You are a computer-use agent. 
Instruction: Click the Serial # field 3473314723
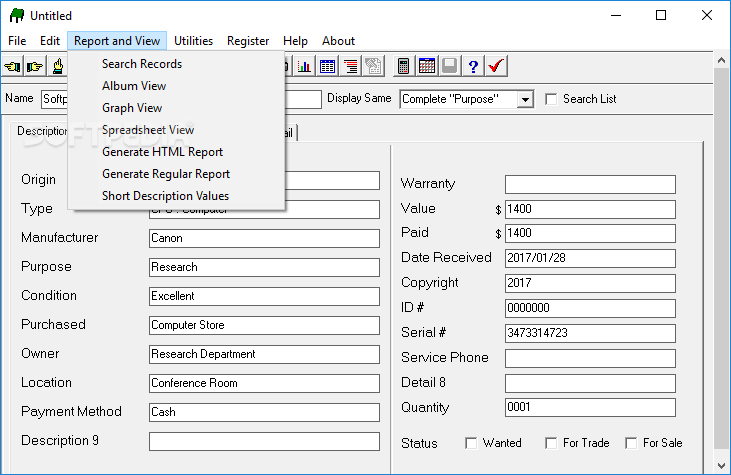(x=590, y=333)
